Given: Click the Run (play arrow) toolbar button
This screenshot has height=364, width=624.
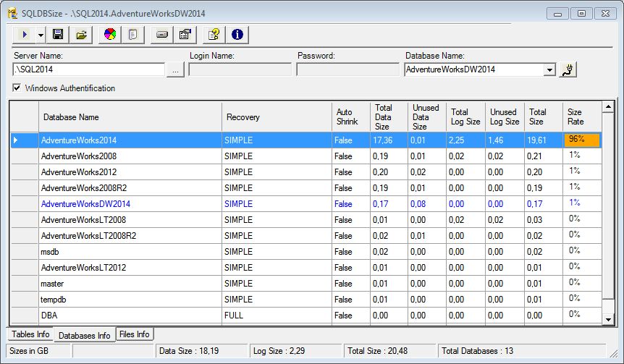Looking at the screenshot, I should point(25,35).
